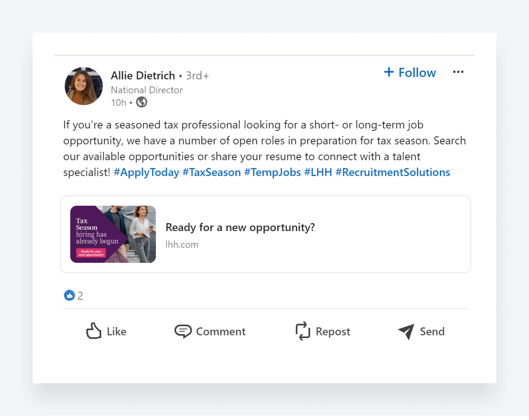
Task: Click the plus icon beside Follow
Action: (x=389, y=72)
